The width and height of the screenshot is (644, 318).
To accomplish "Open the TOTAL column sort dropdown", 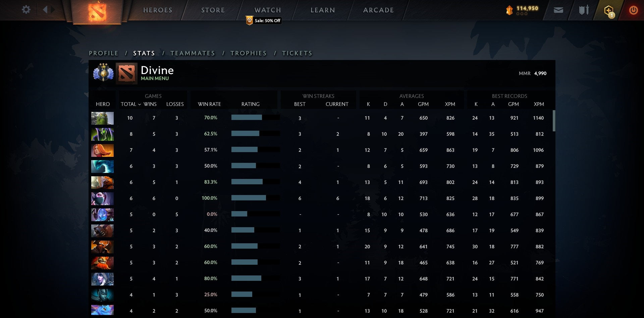I will coord(132,104).
